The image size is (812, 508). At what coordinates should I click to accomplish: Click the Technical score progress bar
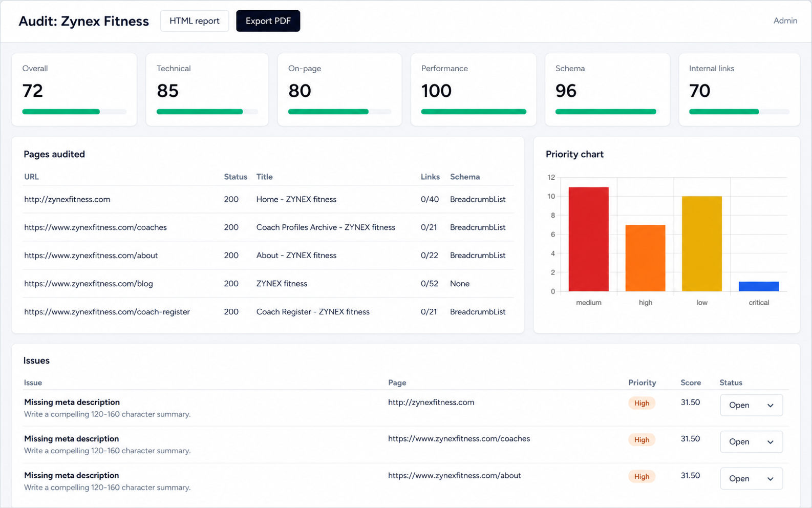(x=207, y=112)
